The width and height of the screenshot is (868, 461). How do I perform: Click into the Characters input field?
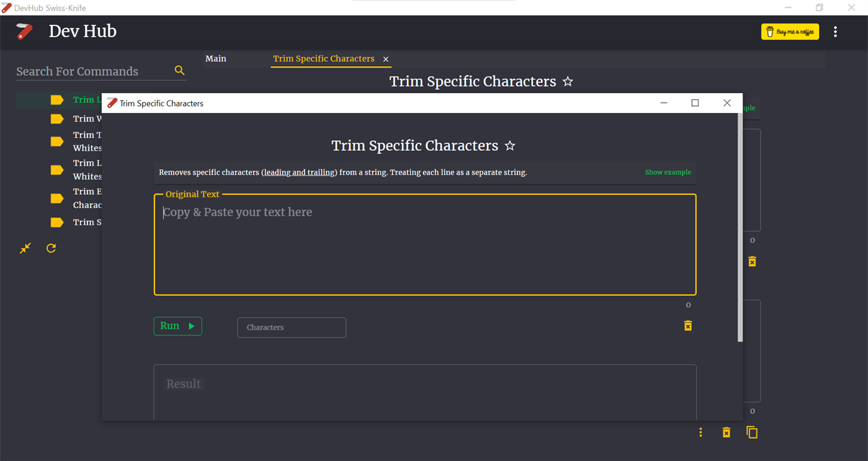click(x=292, y=328)
